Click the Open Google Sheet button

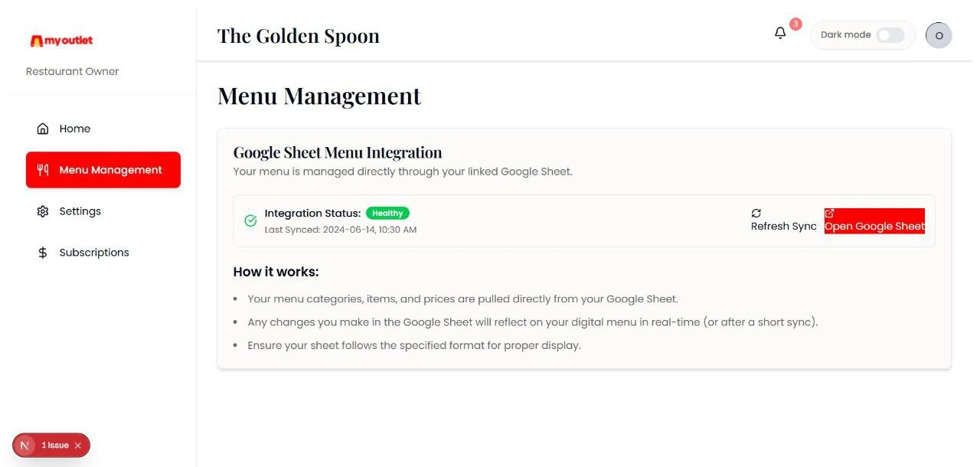coord(874,220)
